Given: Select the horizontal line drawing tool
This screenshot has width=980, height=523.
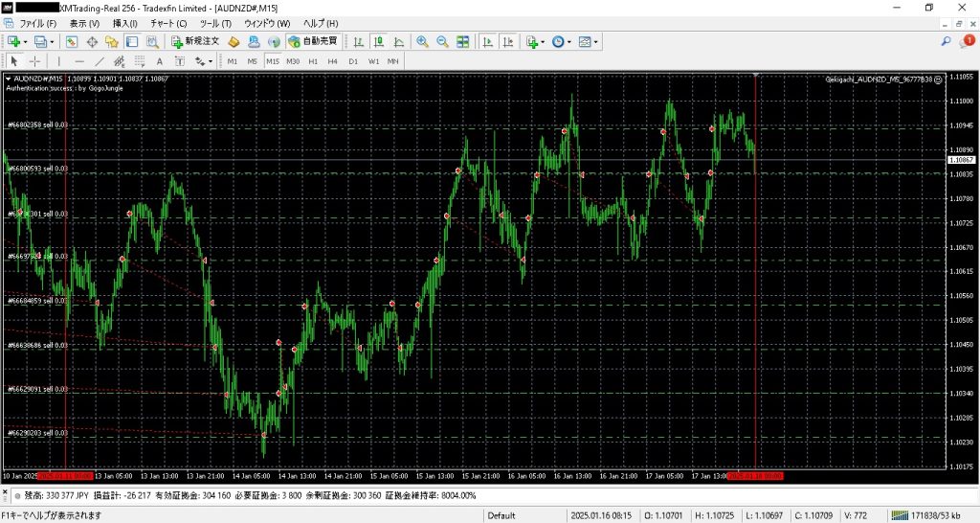Looking at the screenshot, I should tap(79, 61).
